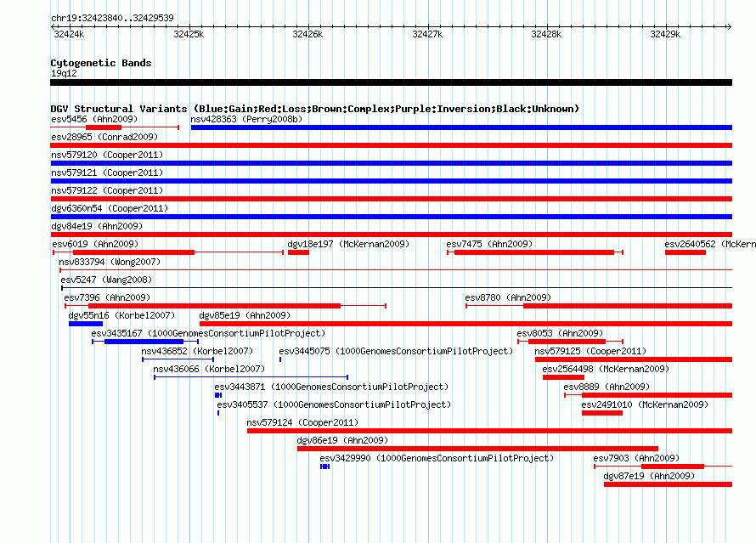The width and height of the screenshot is (756, 543).
Task: Select dgv85e19 (Ahn2009) variant label
Action: point(245,315)
